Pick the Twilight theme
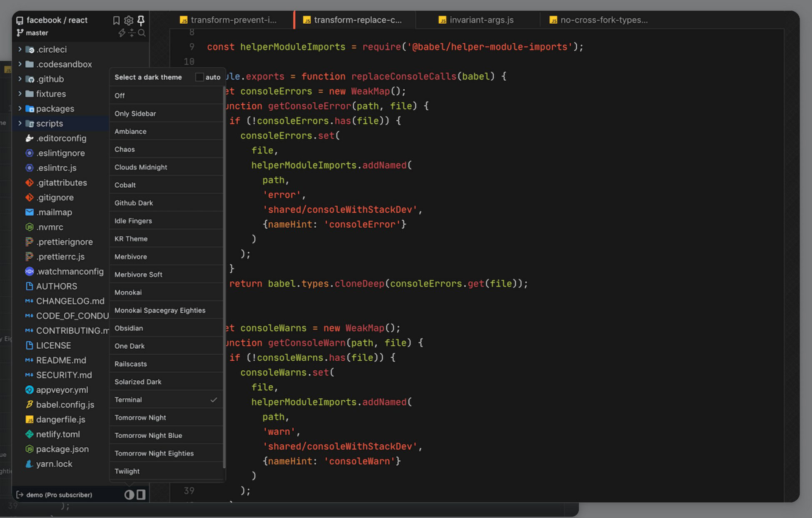 tap(166, 471)
